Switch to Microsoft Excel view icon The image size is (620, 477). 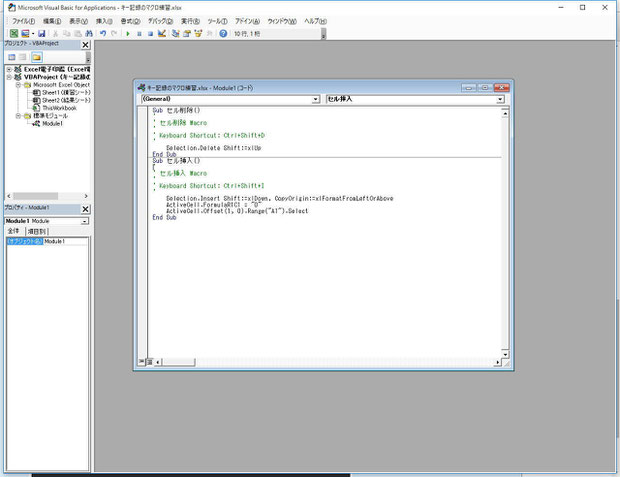[x=14, y=34]
